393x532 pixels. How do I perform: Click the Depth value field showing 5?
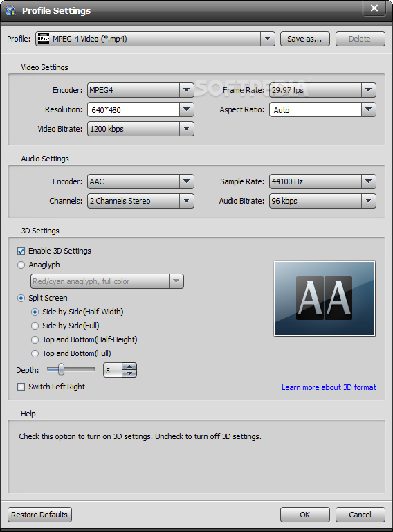pos(113,370)
